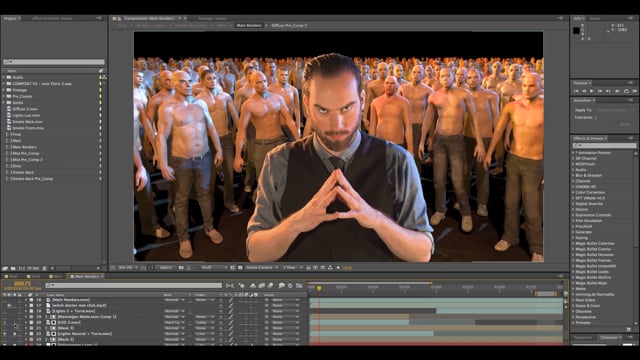The width and height of the screenshot is (640, 360).
Task: Select the Effect Controls panel tab
Action: click(x=52, y=18)
